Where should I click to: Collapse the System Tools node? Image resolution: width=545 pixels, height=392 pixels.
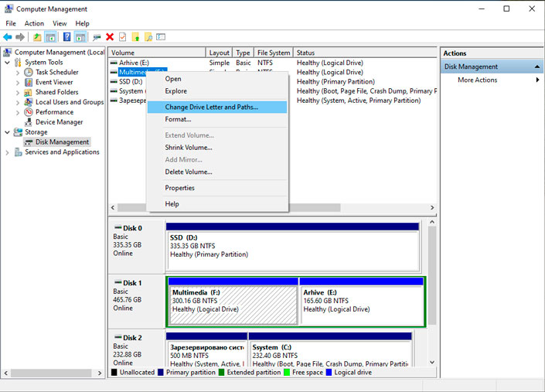pyautogui.click(x=7, y=63)
